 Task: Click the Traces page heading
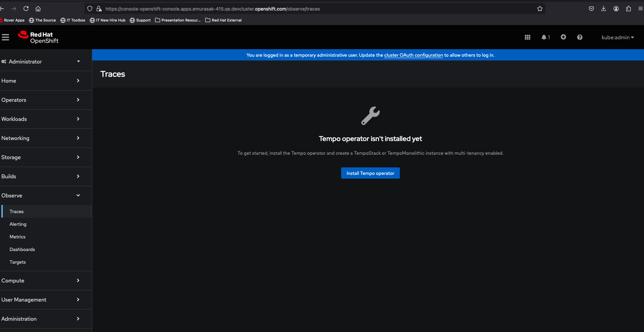(113, 74)
